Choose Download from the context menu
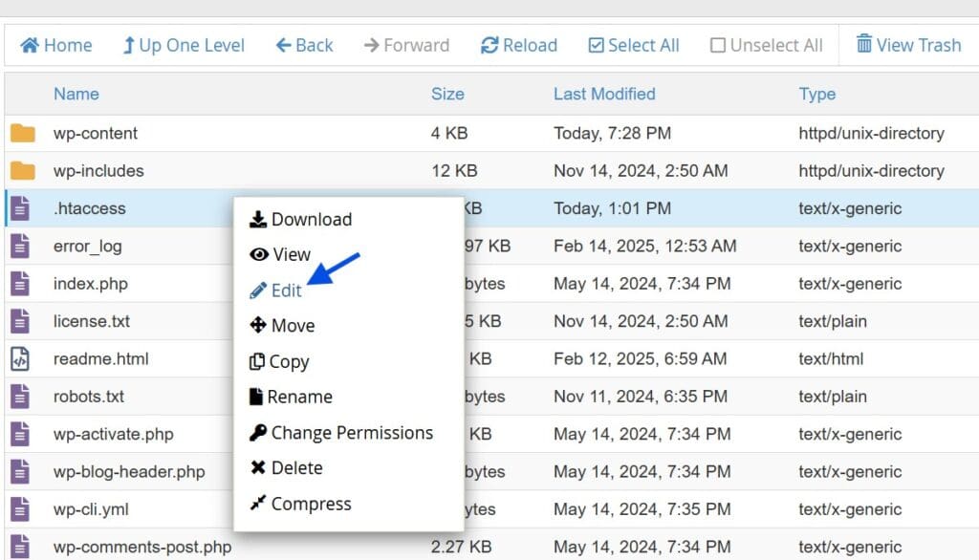979x560 pixels. [301, 219]
